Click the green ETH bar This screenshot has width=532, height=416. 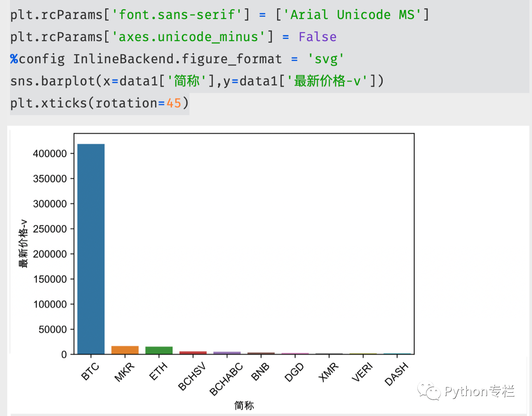[159, 350]
